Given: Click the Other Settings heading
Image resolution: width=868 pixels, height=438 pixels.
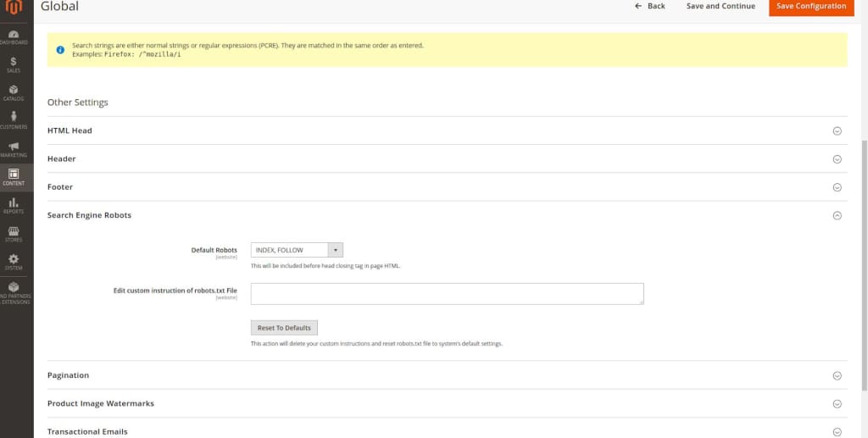Looking at the screenshot, I should click(77, 103).
